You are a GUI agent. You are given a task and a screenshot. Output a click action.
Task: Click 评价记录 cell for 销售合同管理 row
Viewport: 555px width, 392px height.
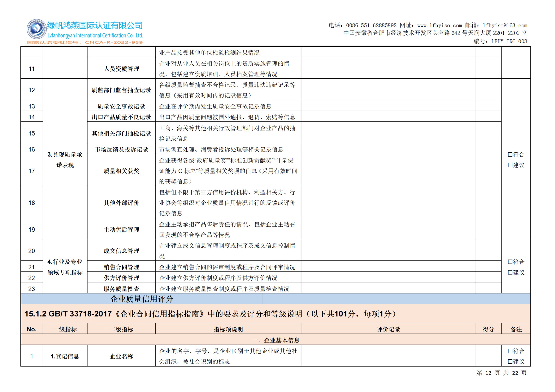388,266
